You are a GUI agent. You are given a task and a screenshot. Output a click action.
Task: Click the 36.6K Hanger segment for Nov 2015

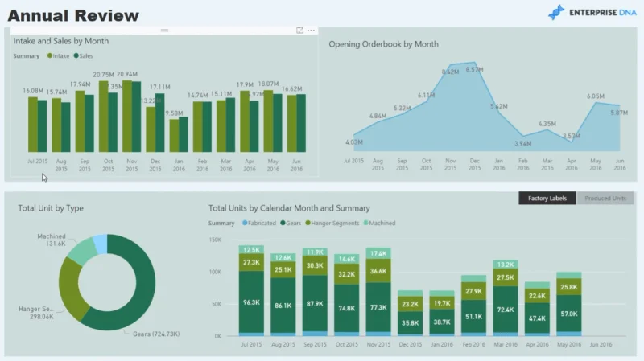[x=378, y=271]
